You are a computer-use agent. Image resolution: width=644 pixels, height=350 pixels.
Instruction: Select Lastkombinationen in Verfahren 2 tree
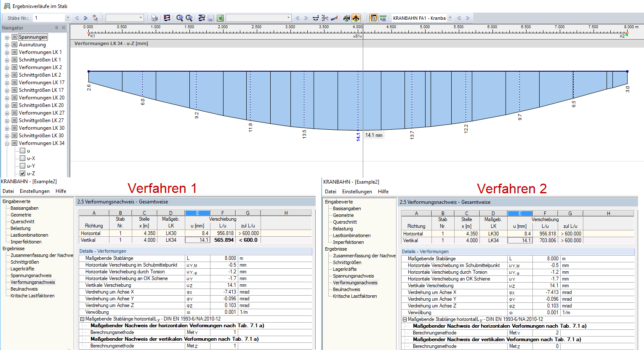pyautogui.click(x=352, y=235)
